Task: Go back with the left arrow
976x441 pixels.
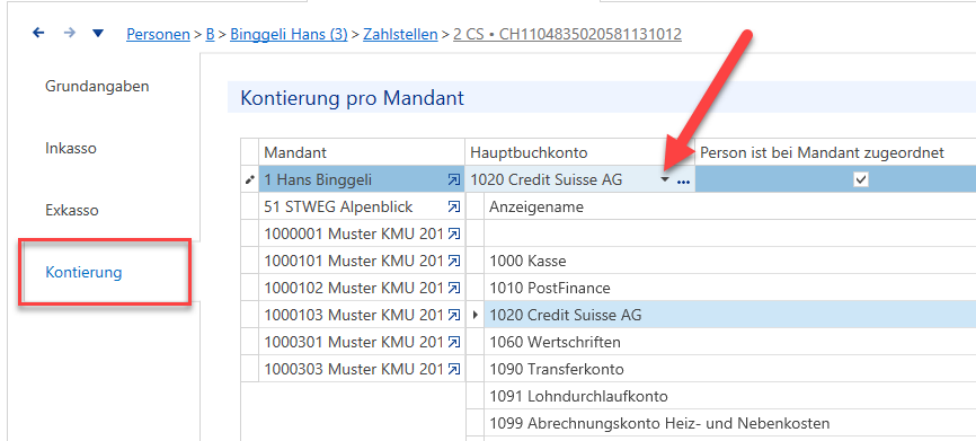Action: [x=39, y=33]
